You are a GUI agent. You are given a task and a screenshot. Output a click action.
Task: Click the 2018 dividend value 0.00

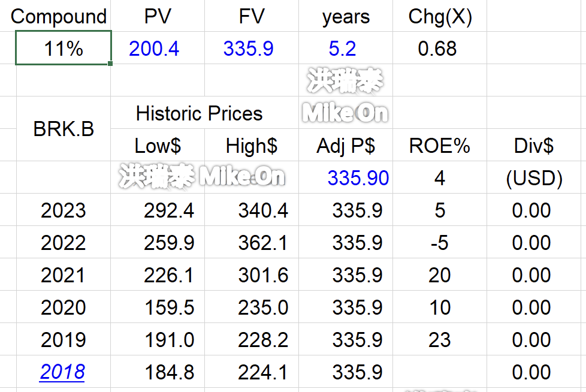point(531,372)
